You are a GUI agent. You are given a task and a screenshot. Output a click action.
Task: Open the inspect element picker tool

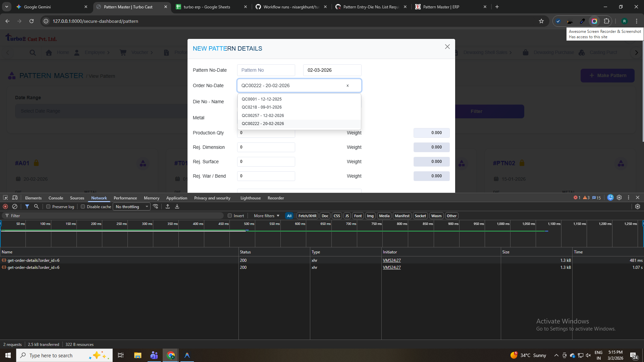coord(5,198)
